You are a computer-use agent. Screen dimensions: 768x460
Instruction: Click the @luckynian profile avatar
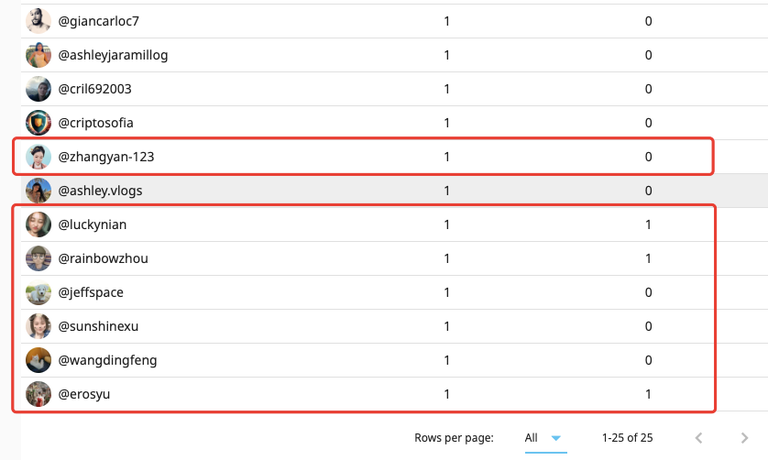pos(38,224)
